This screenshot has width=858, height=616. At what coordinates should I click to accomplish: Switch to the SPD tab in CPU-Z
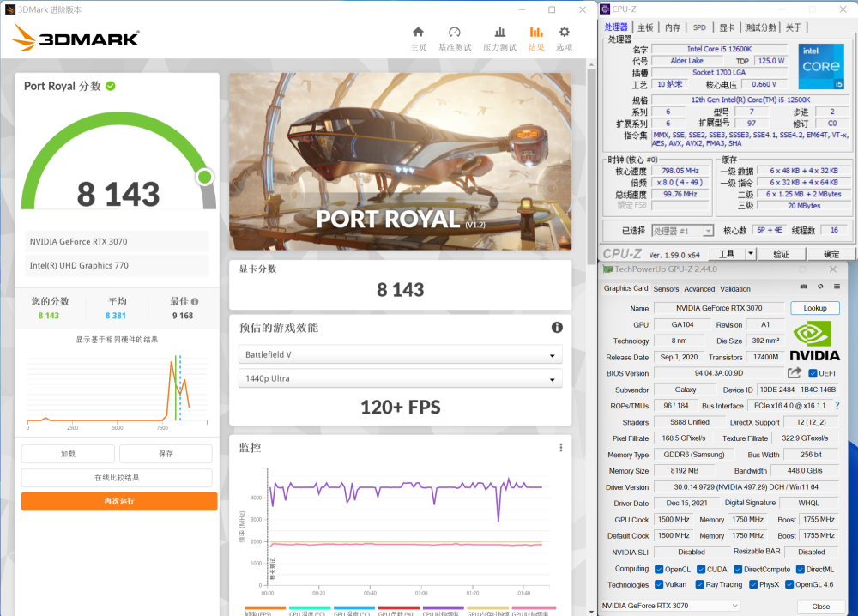point(699,27)
